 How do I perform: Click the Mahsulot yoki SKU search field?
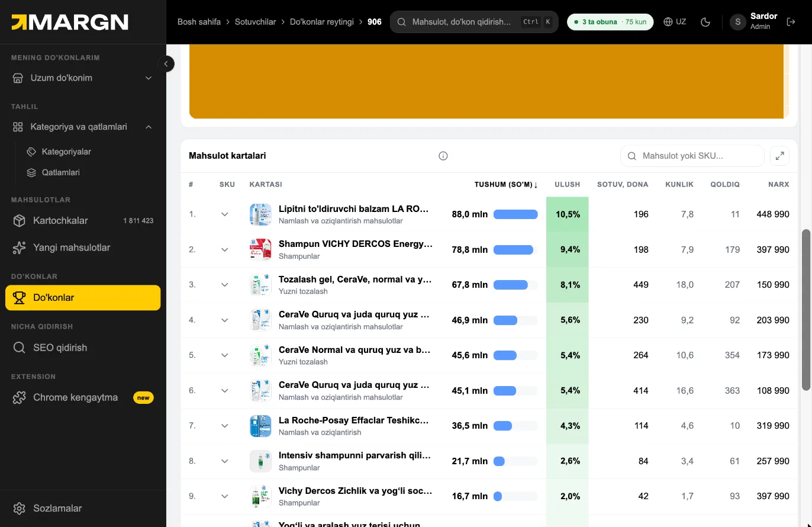coord(692,156)
